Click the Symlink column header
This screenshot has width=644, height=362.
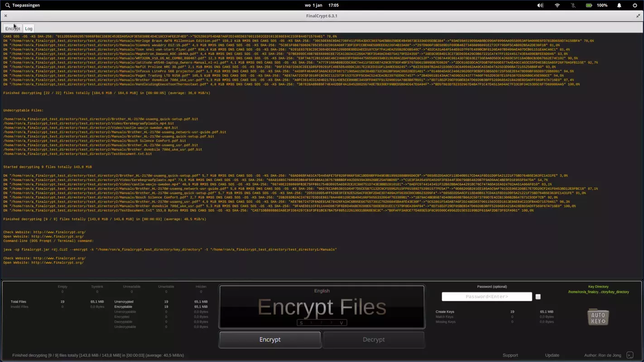click(x=97, y=286)
